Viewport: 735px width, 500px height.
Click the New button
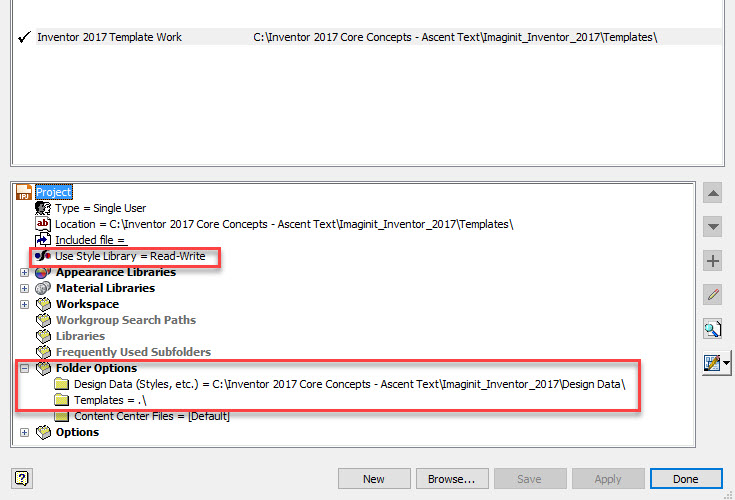[x=374, y=479]
